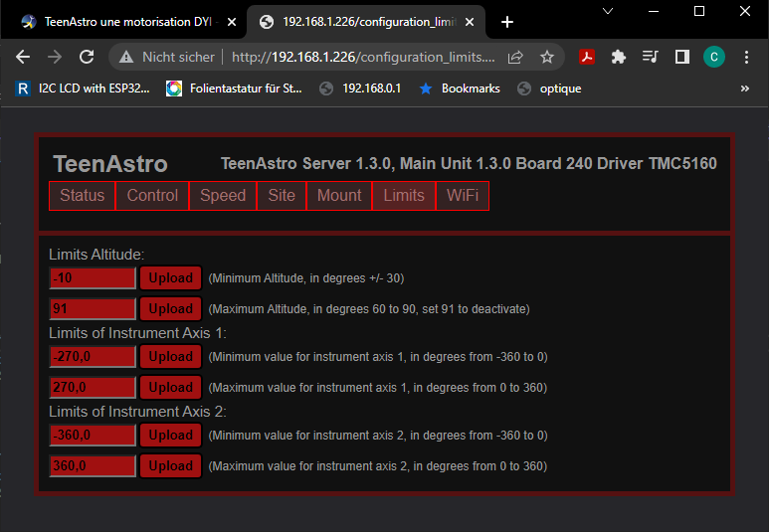Bookmark this page with the star icon
The image size is (769, 532).
pyautogui.click(x=547, y=57)
